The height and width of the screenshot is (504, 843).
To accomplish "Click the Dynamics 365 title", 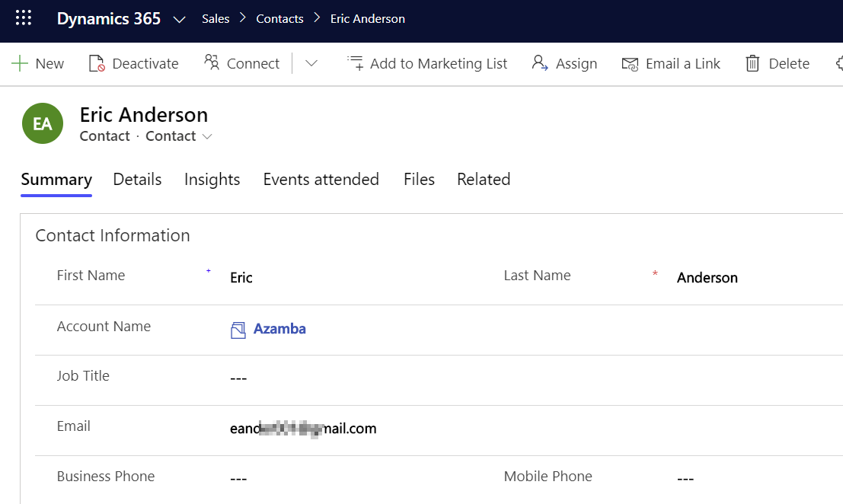I will coord(109,18).
